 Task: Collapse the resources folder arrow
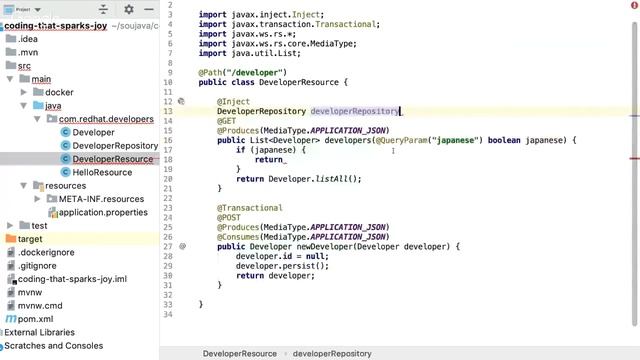[24, 186]
